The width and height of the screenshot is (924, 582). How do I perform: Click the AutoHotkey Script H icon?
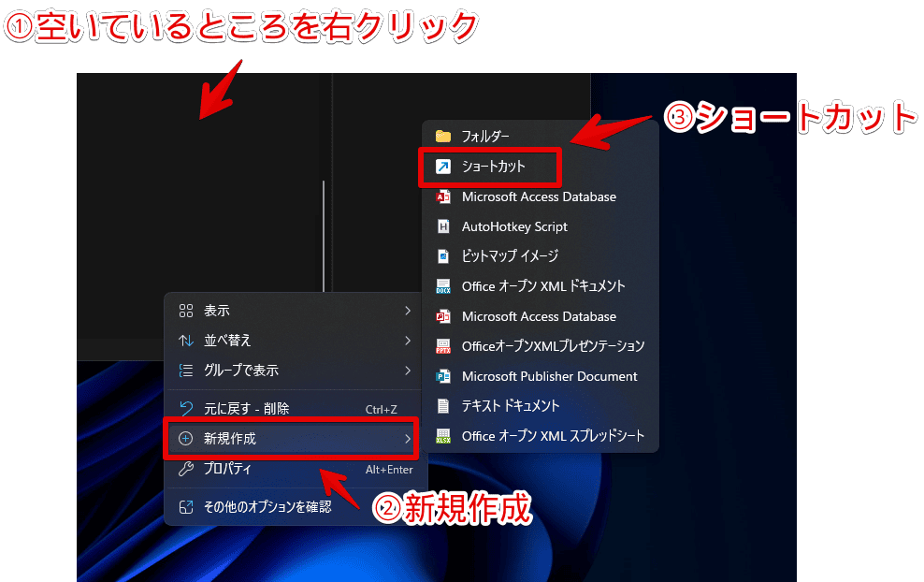pyautogui.click(x=443, y=226)
